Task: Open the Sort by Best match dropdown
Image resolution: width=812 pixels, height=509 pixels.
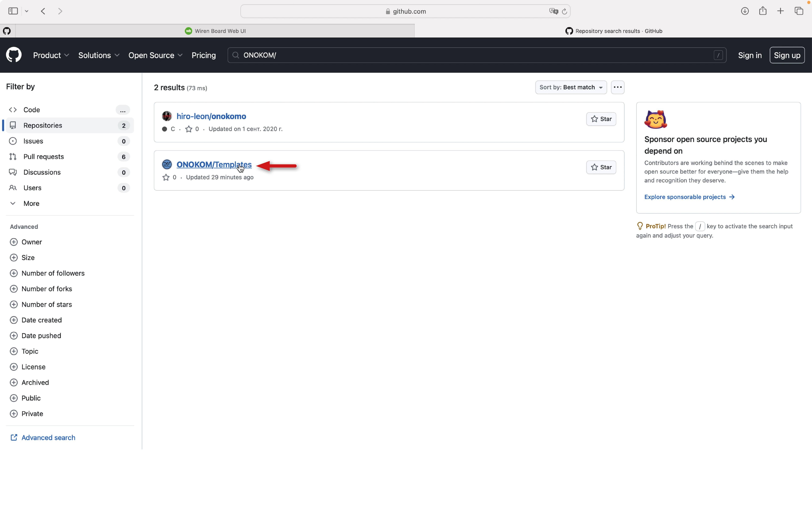Action: 571,88
